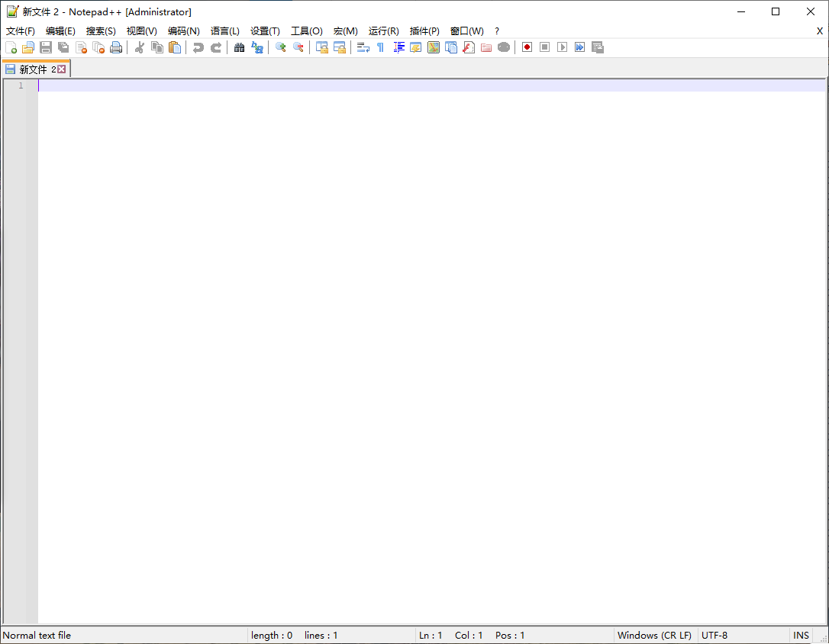829x644 pixels.
Task: Click the Zoom in magnifier icon
Action: (280, 47)
